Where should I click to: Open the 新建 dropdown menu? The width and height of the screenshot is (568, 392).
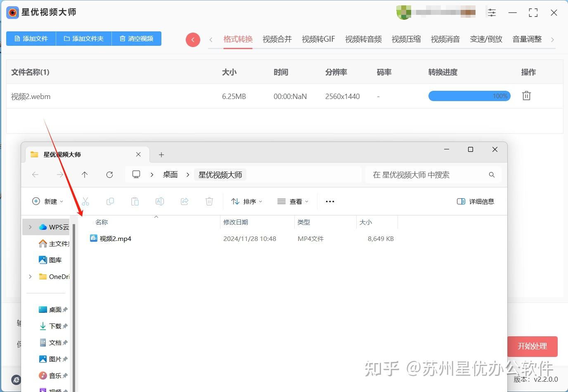(48, 201)
